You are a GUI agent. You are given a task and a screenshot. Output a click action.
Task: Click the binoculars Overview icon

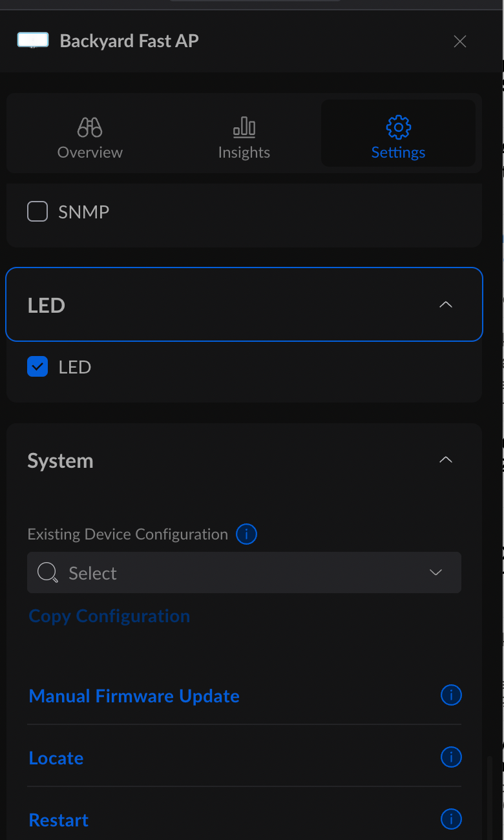(90, 127)
